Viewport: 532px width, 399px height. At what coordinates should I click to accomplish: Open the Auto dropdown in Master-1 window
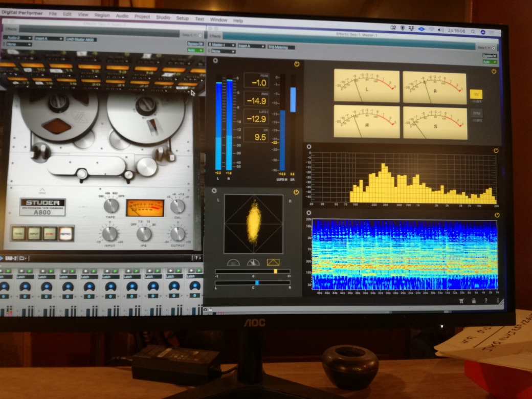pos(490,62)
